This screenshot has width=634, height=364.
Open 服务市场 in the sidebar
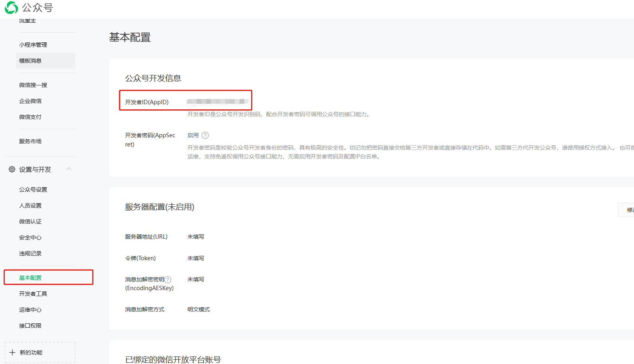click(30, 141)
